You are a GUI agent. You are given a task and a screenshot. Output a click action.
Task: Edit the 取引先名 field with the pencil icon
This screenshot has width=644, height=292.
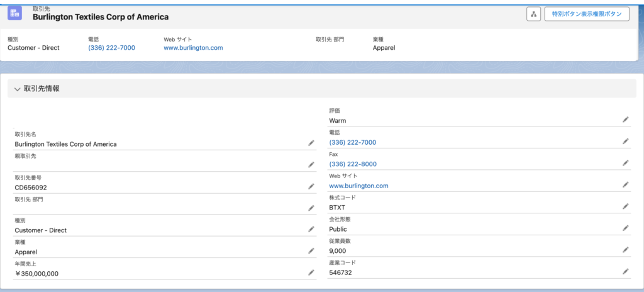[311, 143]
